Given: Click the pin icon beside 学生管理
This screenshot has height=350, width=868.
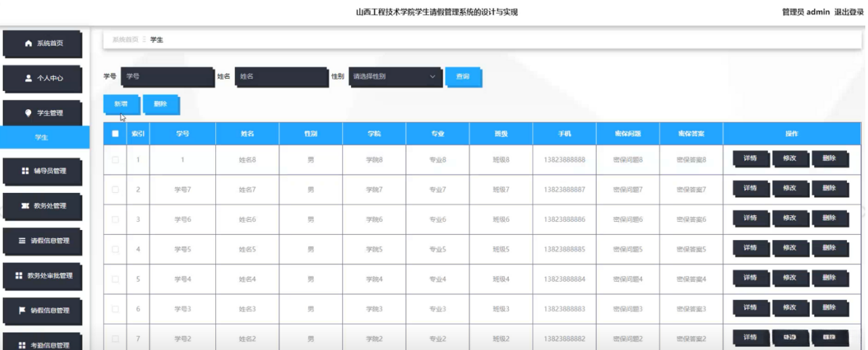Looking at the screenshot, I should click(28, 113).
